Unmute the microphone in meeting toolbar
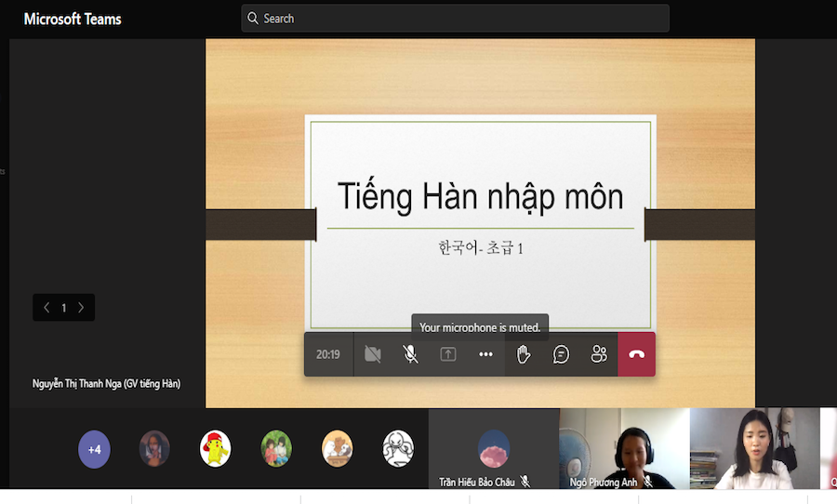Image resolution: width=837 pixels, height=504 pixels. click(410, 354)
